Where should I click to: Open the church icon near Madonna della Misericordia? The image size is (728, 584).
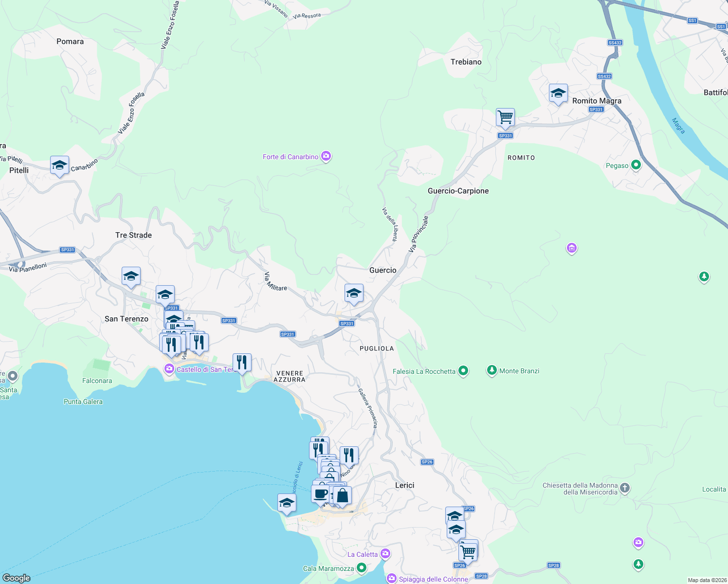point(624,488)
